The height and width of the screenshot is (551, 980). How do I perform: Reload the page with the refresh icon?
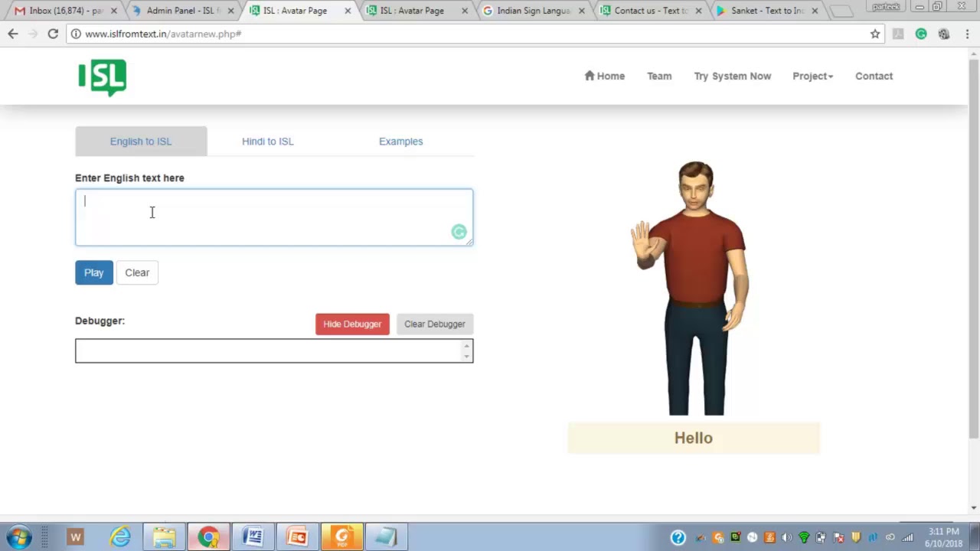click(x=53, y=34)
